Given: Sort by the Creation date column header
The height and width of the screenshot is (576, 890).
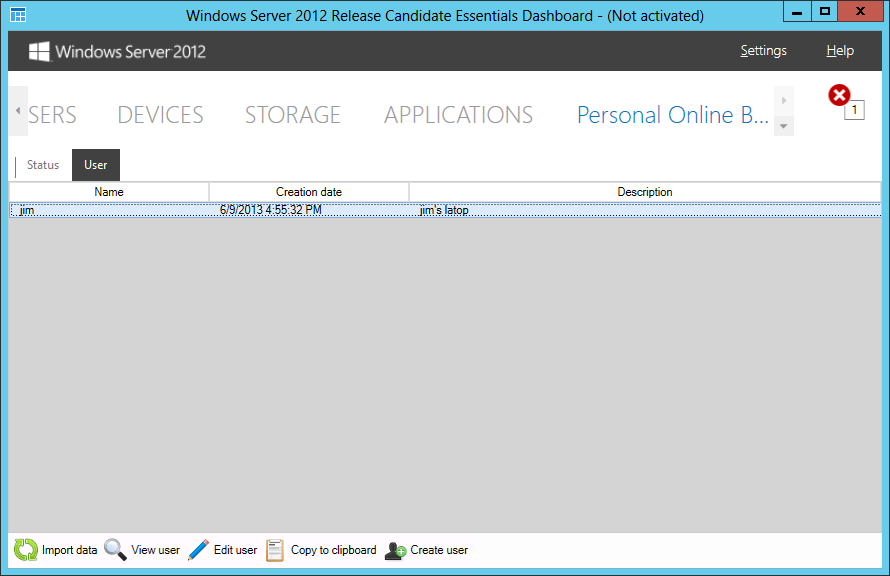Looking at the screenshot, I should 309,192.
